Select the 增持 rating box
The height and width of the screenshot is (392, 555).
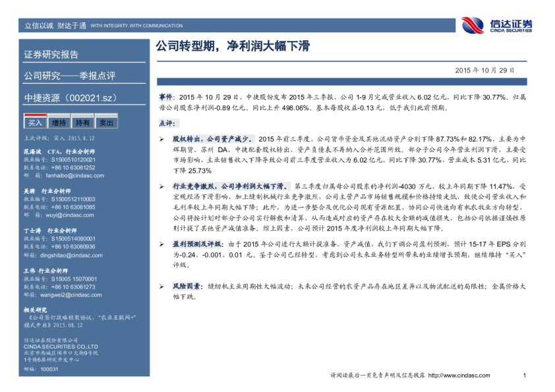point(59,123)
